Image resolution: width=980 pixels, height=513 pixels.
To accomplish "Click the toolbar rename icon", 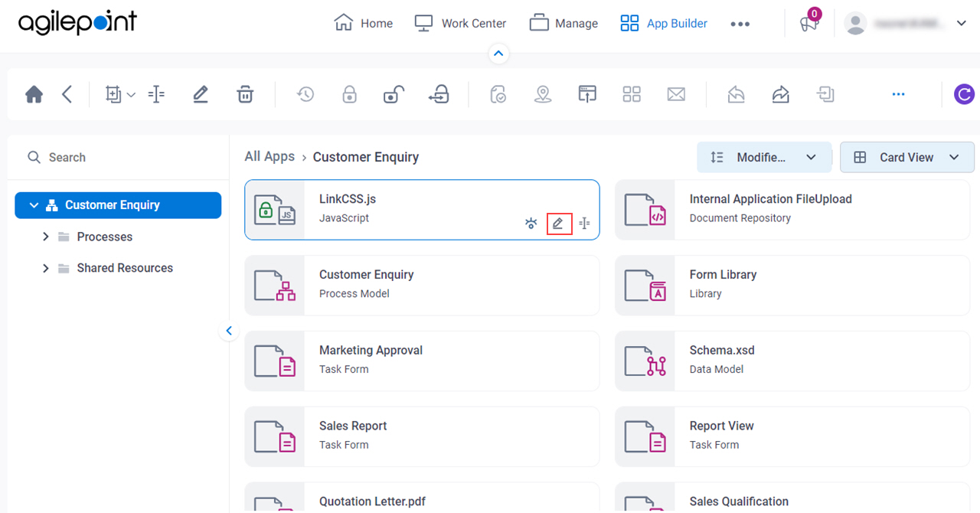I will (156, 94).
